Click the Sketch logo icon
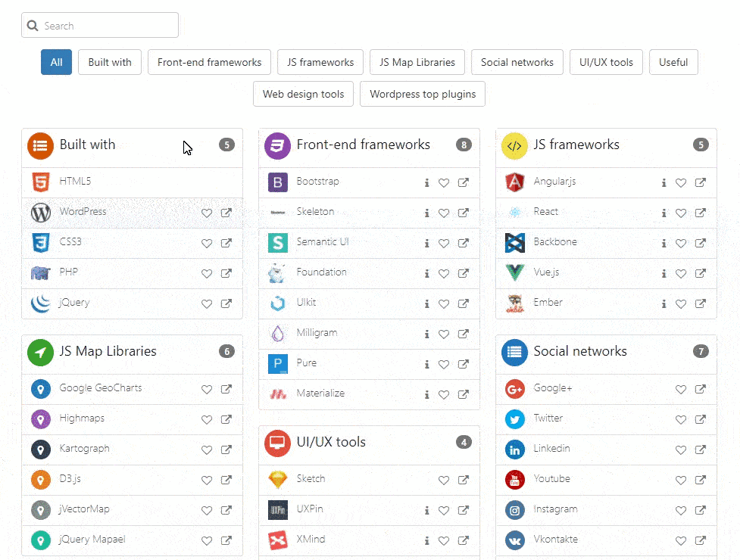 point(277,479)
